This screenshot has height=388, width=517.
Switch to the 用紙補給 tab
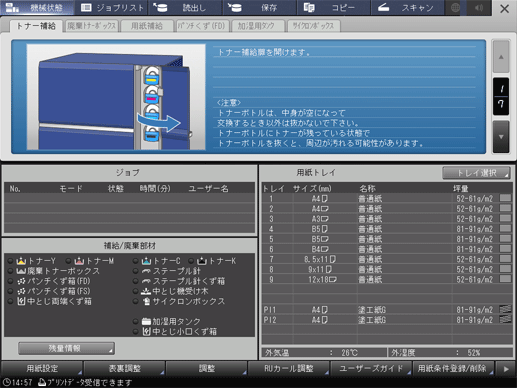click(147, 26)
